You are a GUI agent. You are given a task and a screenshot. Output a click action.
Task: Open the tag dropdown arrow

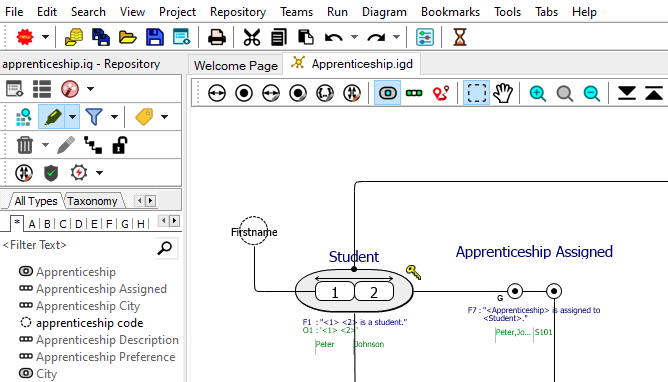pos(164,117)
